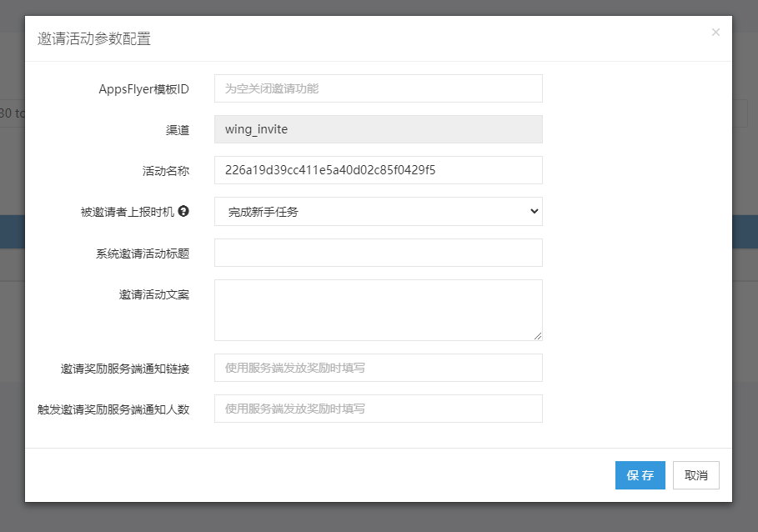758x532 pixels.
Task: Click the 邀请活动文案 label
Action: [x=154, y=294]
